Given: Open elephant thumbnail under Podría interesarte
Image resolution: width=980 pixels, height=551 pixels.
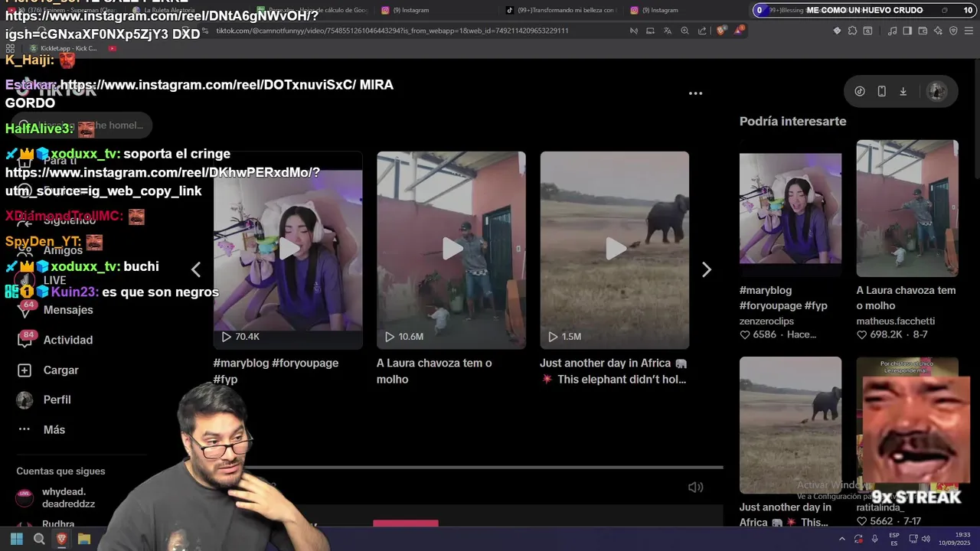Looking at the screenshot, I should (x=790, y=425).
